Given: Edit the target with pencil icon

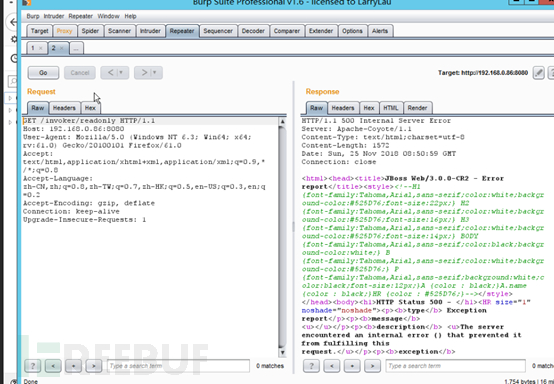Looking at the screenshot, I should click(538, 73).
